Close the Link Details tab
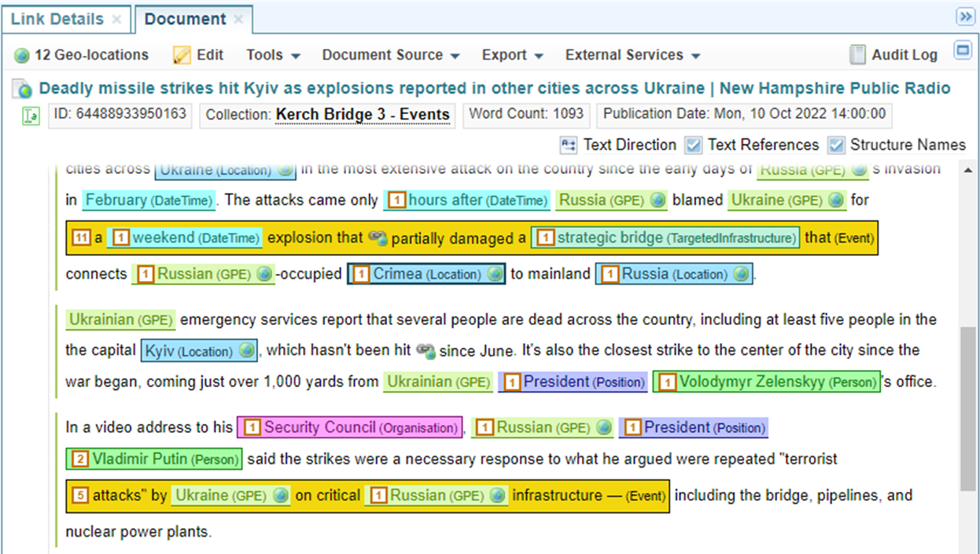The image size is (980, 554). [x=116, y=20]
